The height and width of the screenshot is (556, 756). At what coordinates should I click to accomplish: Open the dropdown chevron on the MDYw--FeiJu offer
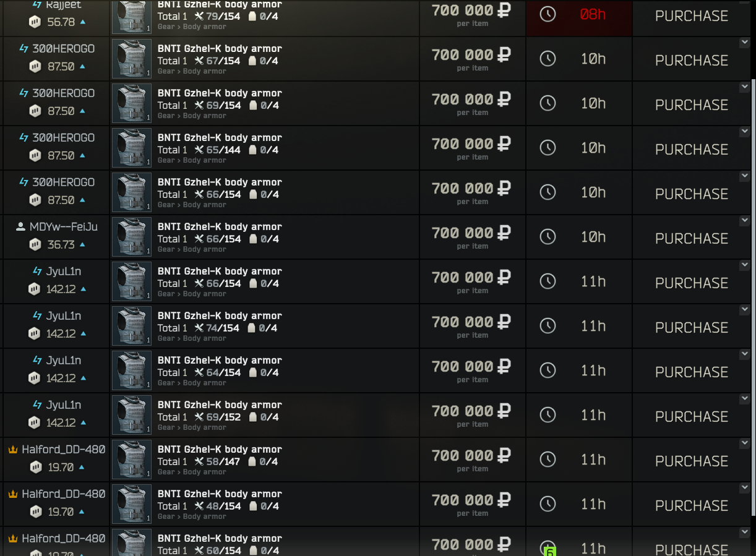tap(744, 221)
